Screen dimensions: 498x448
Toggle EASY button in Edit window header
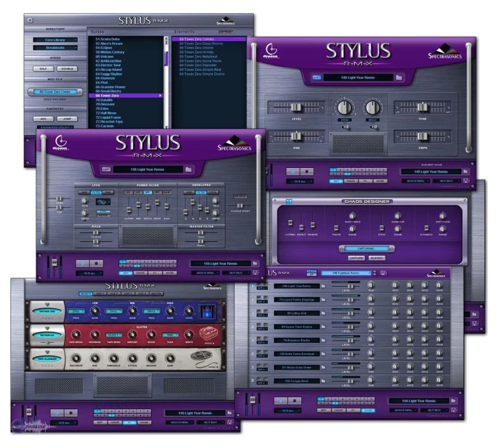click(106, 170)
